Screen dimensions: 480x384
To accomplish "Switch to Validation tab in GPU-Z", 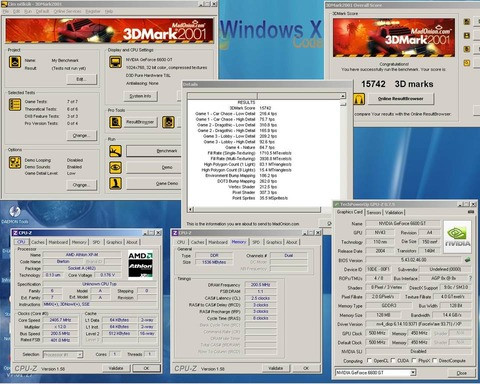I will (x=394, y=212).
